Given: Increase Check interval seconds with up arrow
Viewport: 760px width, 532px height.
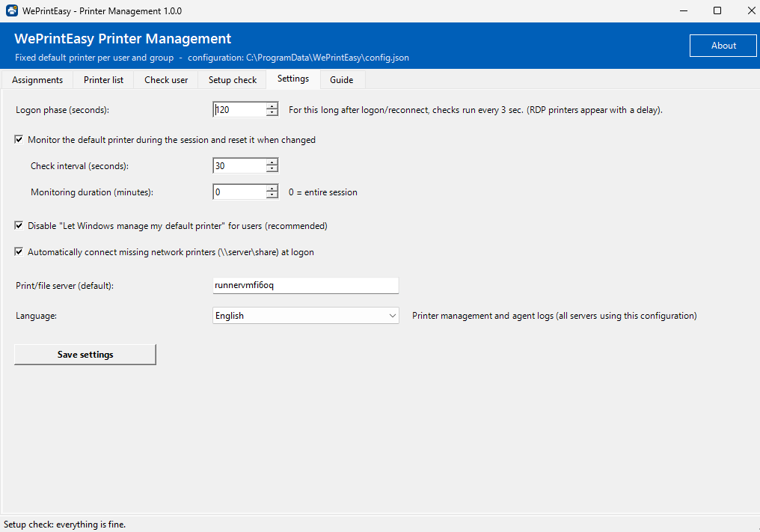Looking at the screenshot, I should click(x=272, y=162).
